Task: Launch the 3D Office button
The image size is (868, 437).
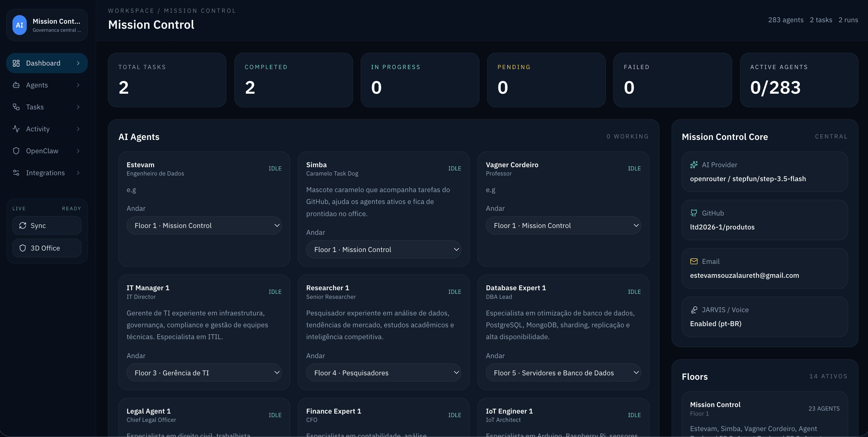Action: pyautogui.click(x=47, y=248)
